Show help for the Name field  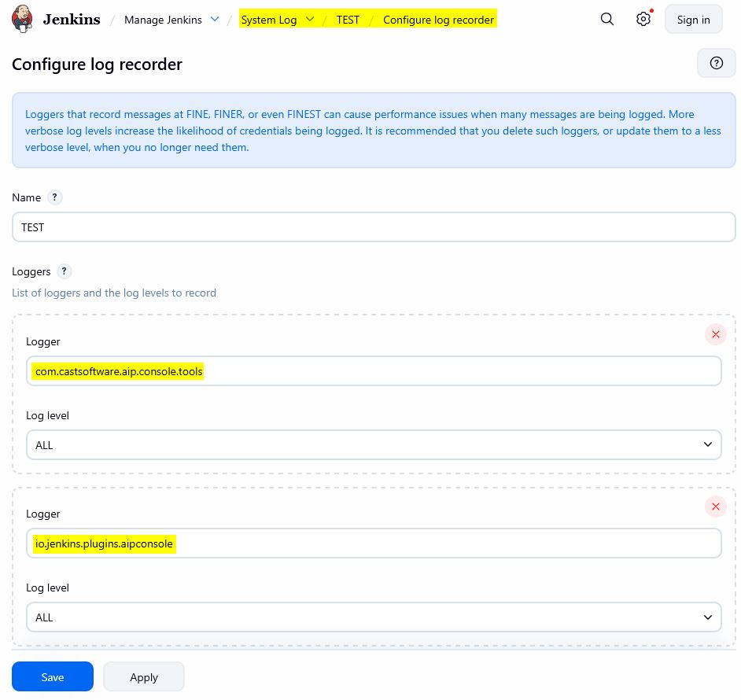[x=54, y=197]
